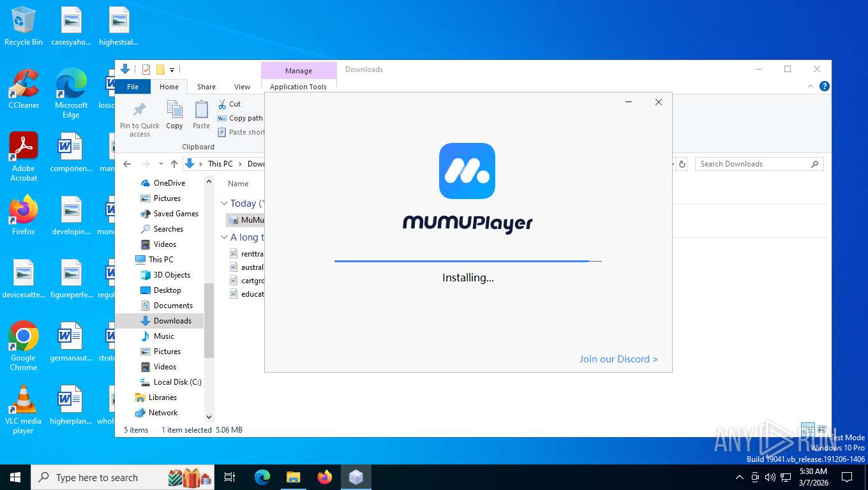Select Network in navigation pane
The height and width of the screenshot is (490, 868).
pos(156,413)
